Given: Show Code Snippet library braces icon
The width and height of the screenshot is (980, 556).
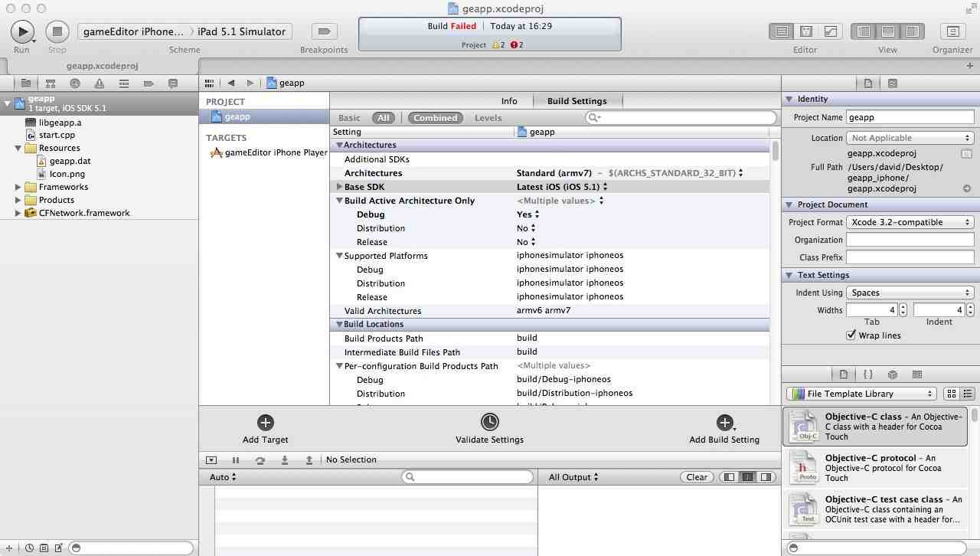Looking at the screenshot, I should [x=868, y=374].
